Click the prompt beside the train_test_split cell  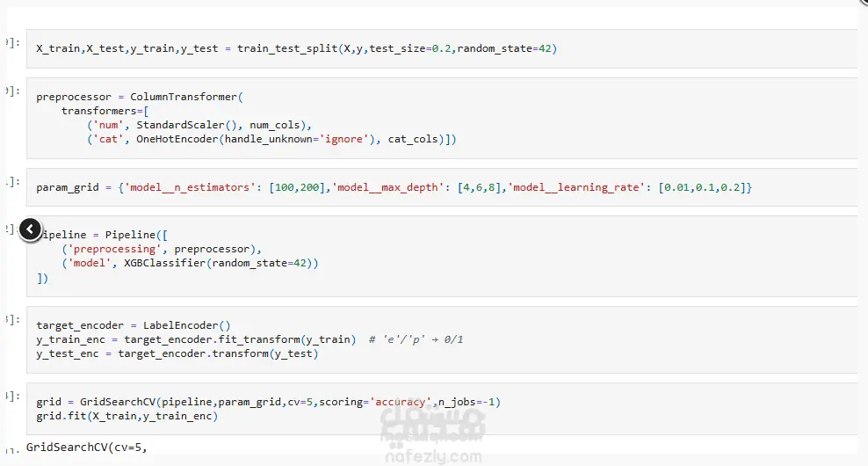[12, 42]
